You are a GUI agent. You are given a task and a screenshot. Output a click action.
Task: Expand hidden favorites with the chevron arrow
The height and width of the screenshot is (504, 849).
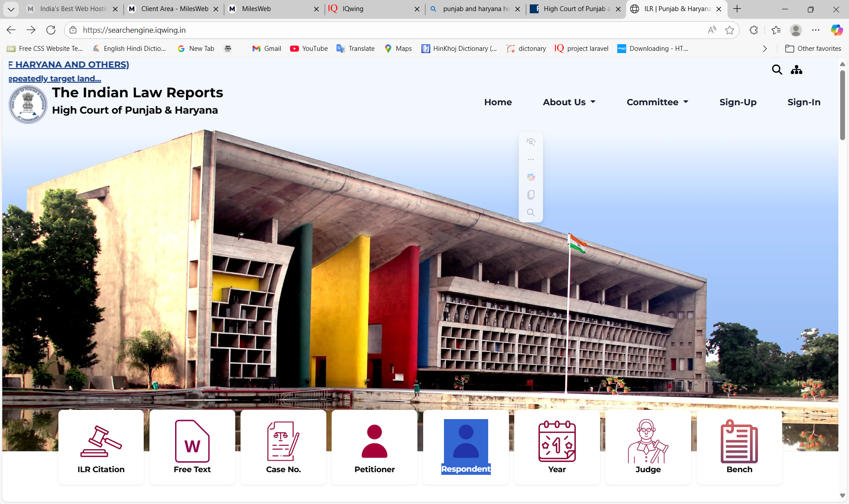coord(765,49)
